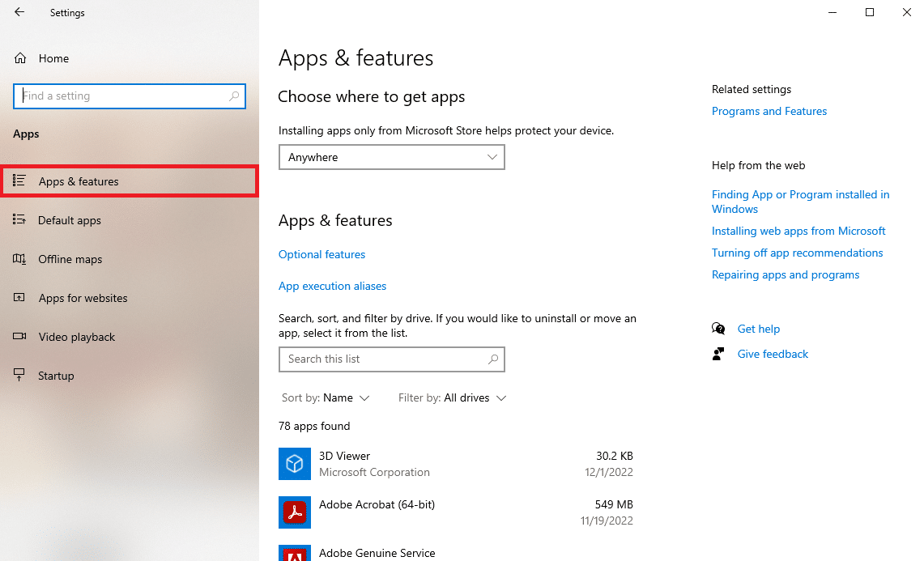
Task: Click the magnifier in Search this list
Action: tap(493, 359)
